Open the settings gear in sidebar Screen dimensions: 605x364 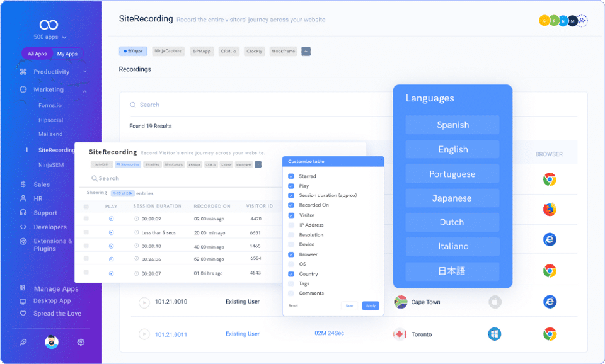click(81, 342)
